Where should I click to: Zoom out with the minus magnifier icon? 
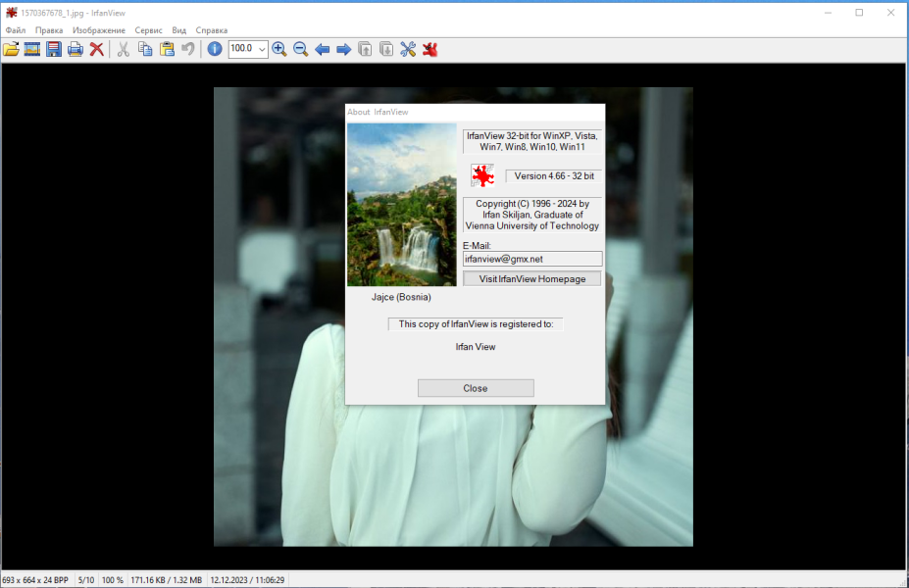(x=300, y=49)
